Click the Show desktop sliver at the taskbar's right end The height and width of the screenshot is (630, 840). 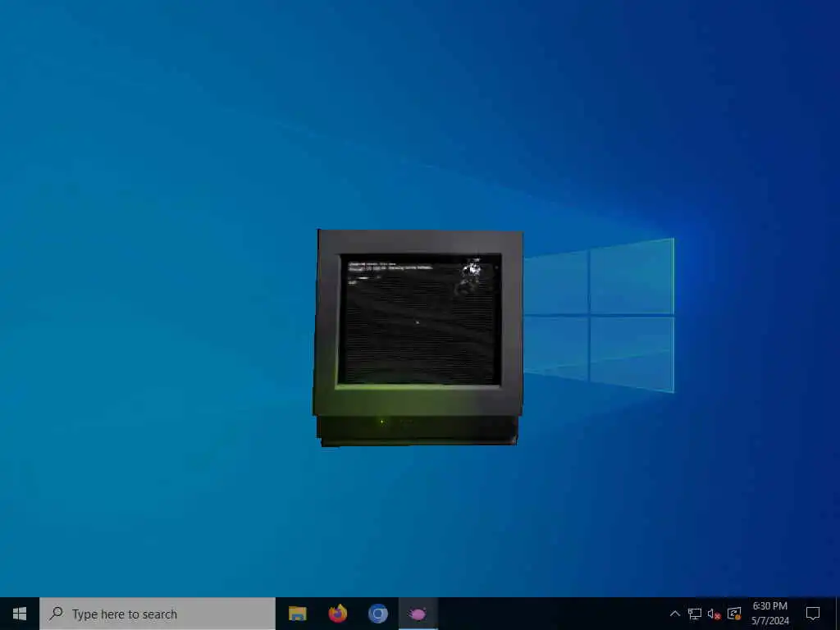(837, 614)
